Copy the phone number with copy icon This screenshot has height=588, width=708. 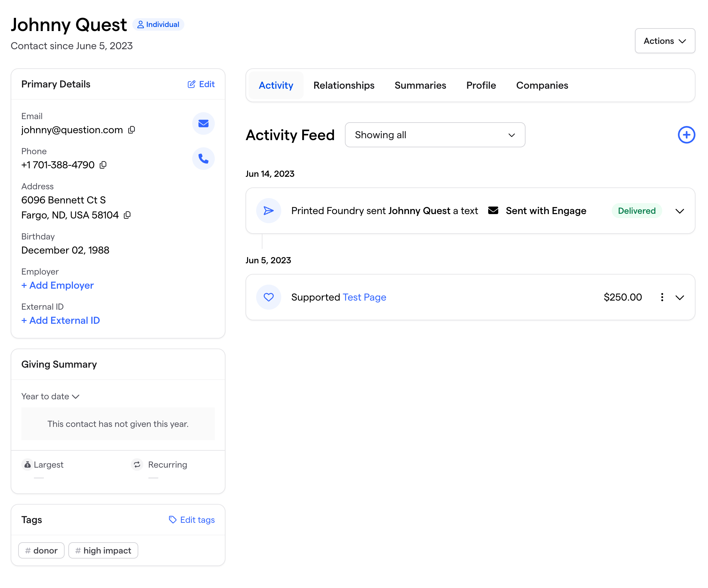(103, 165)
